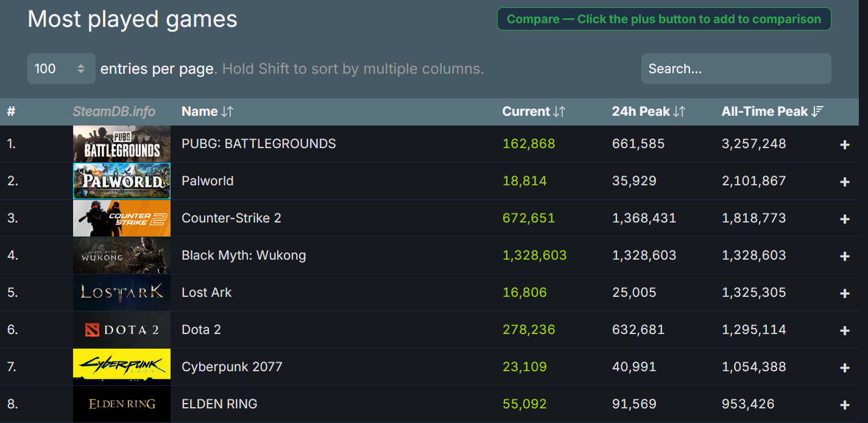Image resolution: width=868 pixels, height=423 pixels.
Task: Select current players value 162,868
Action: pos(529,144)
